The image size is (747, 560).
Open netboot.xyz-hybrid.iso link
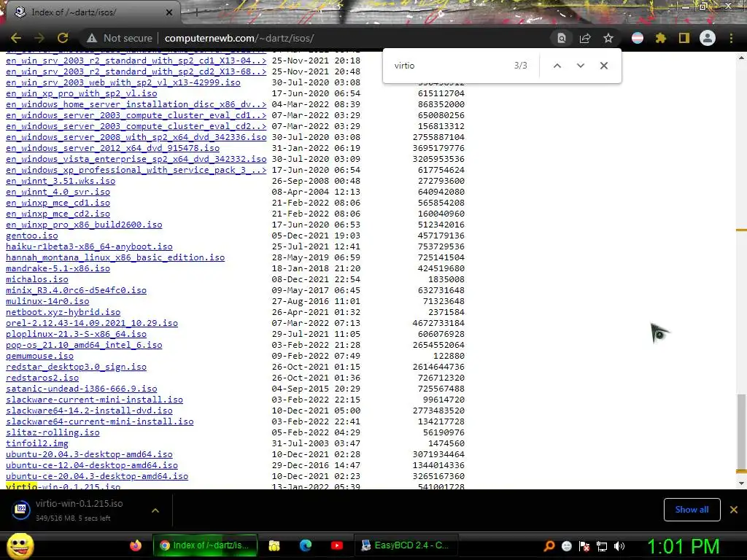coord(63,312)
